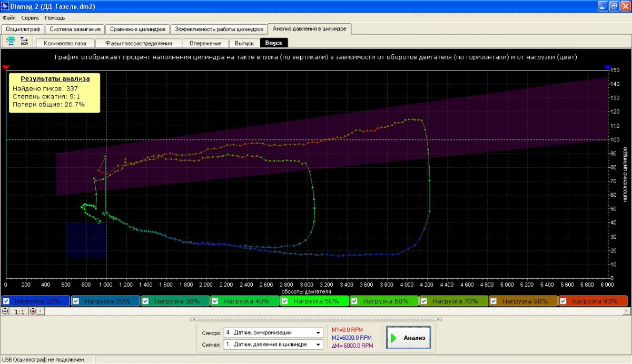Switch to the Осциллограф tab

click(23, 29)
